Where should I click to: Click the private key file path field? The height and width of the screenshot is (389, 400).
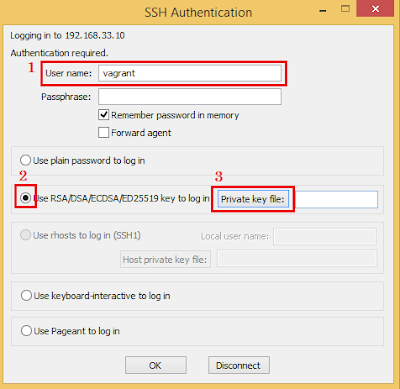pyautogui.click(x=337, y=199)
